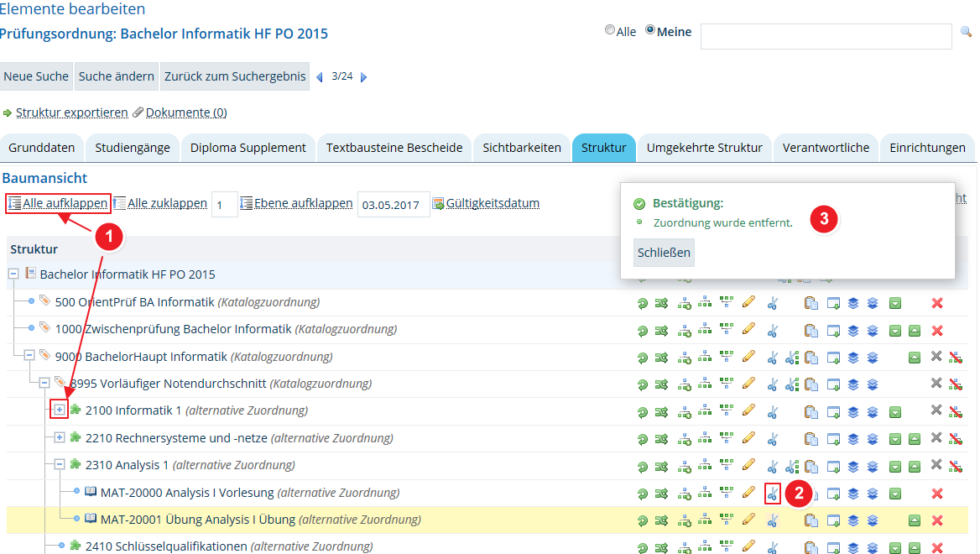This screenshot has width=980, height=554.
Task: Select the Alle radio button
Action: click(x=610, y=29)
